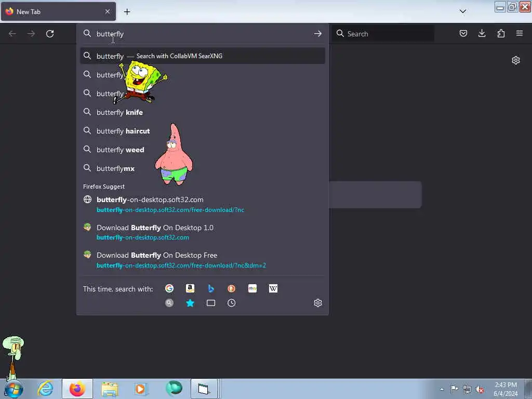Choose the butterfly haircut suggestion
Image resolution: width=532 pixels, height=399 pixels.
pos(202,131)
